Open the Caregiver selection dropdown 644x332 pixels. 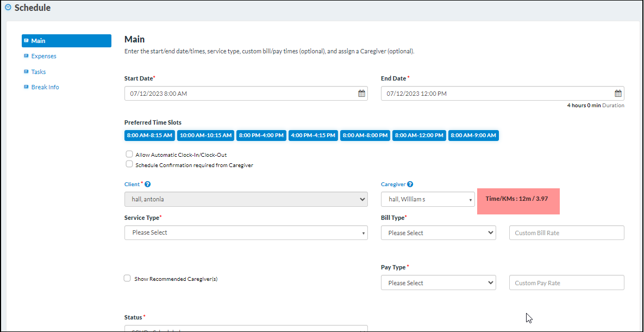tap(427, 199)
